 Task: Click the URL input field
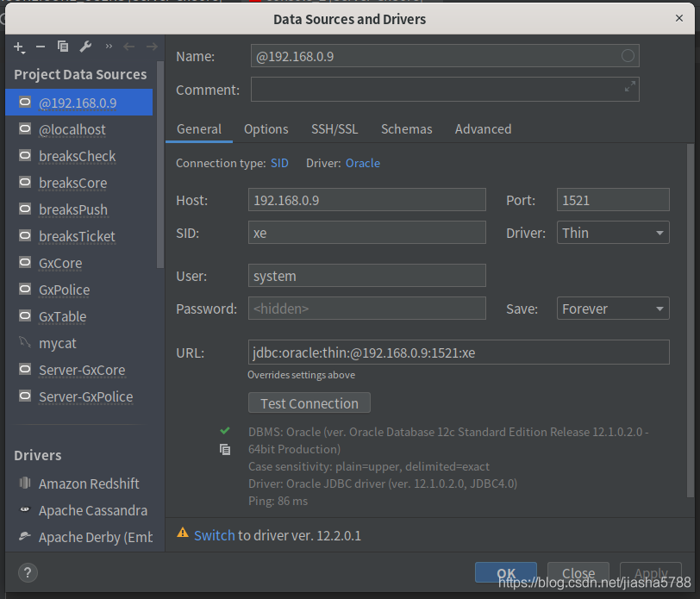[x=459, y=353]
